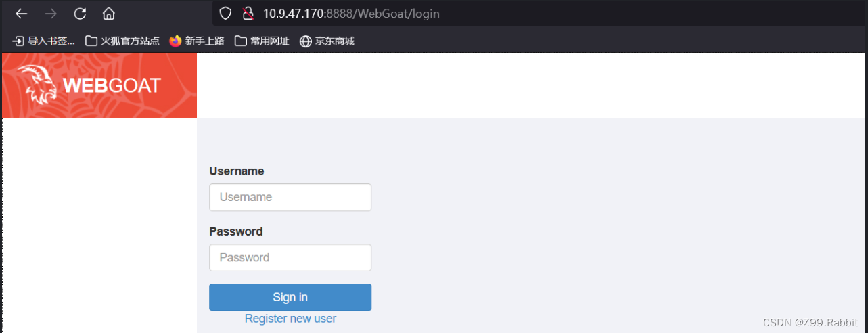This screenshot has width=868, height=333.
Task: Click the Username field label
Action: point(237,171)
